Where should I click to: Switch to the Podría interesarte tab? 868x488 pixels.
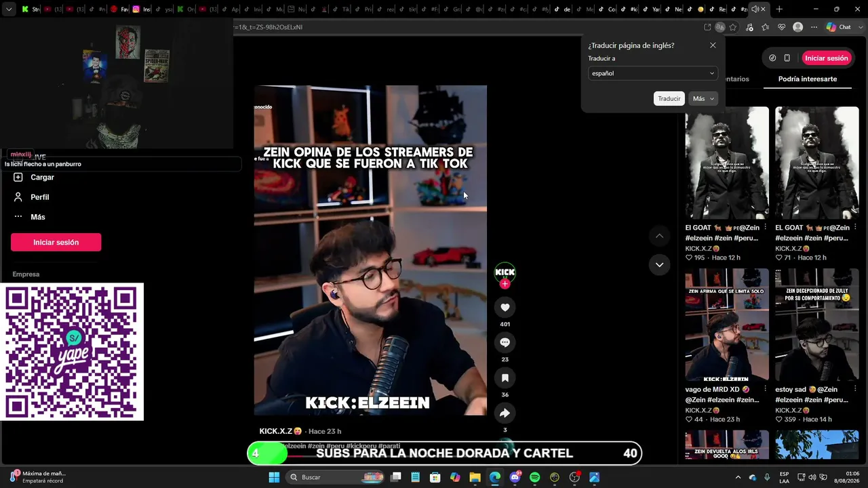click(807, 79)
